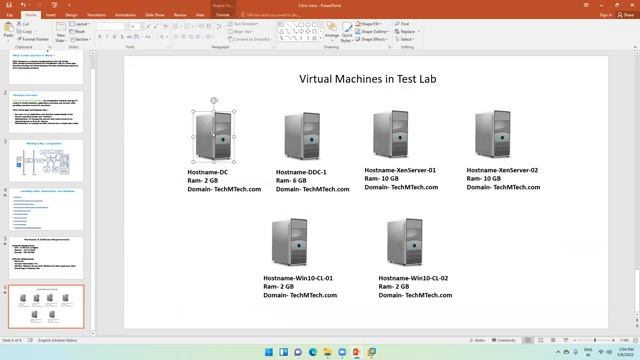Click the Reset slide button
The image size is (640, 360).
77,31
